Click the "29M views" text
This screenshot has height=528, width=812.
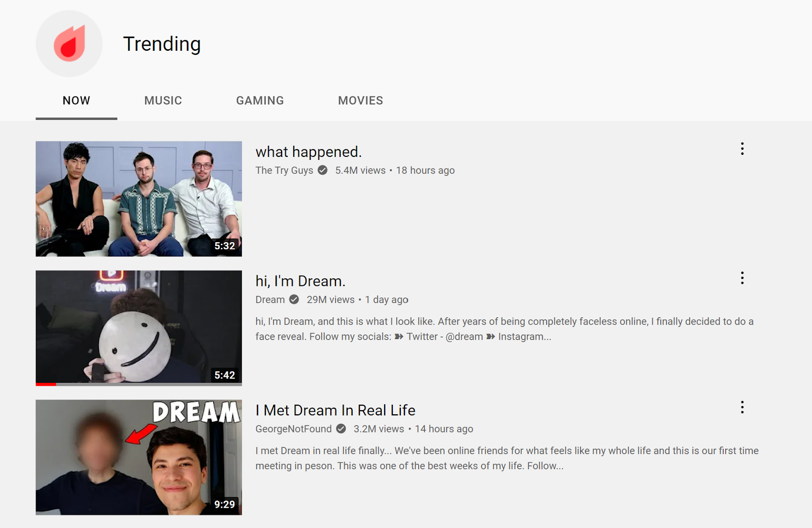click(x=330, y=300)
